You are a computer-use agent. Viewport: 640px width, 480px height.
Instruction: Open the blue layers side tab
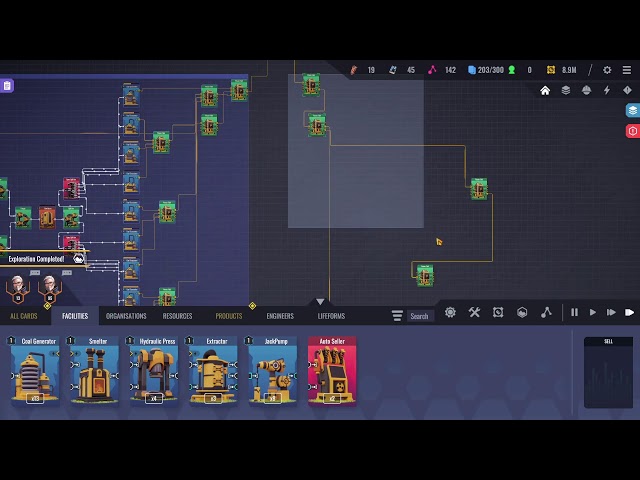click(x=633, y=110)
